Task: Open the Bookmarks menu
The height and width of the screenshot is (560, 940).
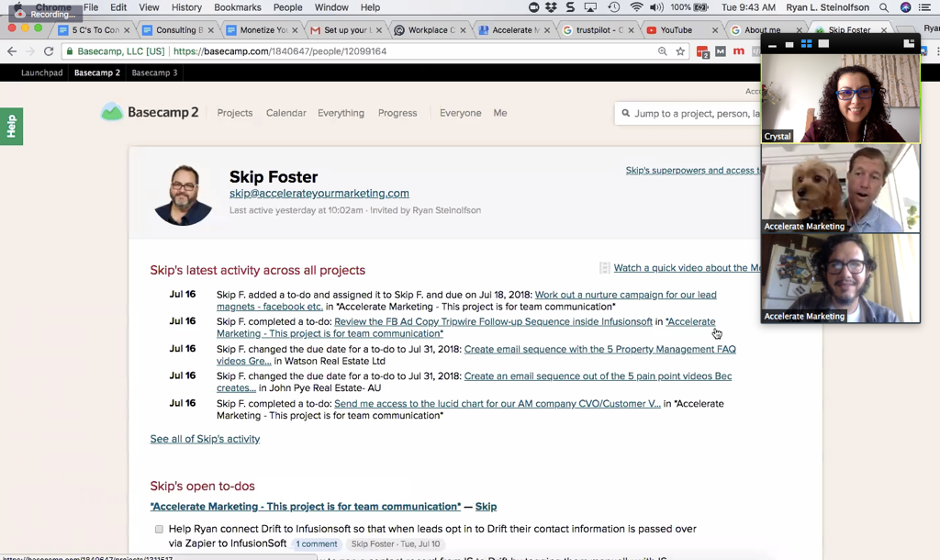Action: pyautogui.click(x=237, y=7)
